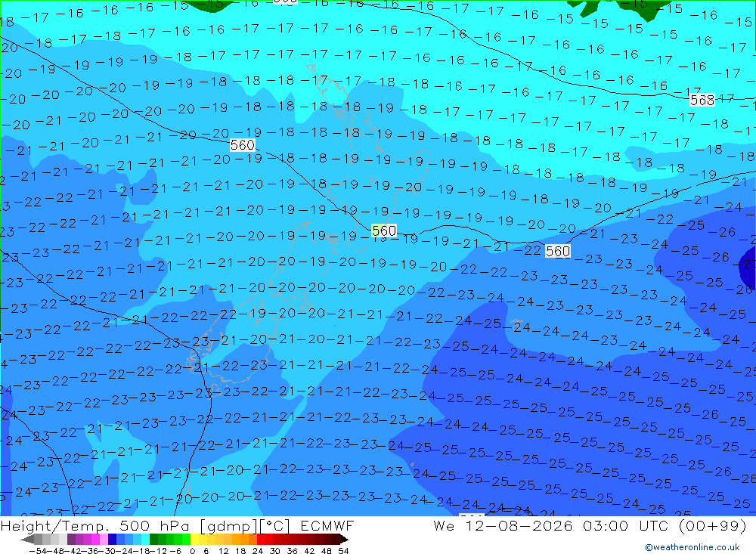Click the '-12' value on the legend scale
This screenshot has height=554, width=756.
(158, 551)
